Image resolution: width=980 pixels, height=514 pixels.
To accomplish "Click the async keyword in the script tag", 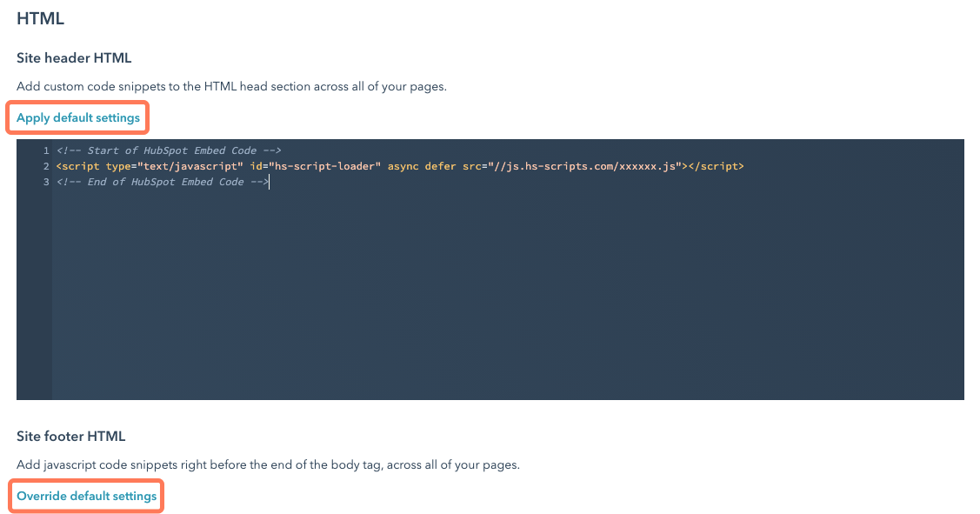I will [x=403, y=165].
